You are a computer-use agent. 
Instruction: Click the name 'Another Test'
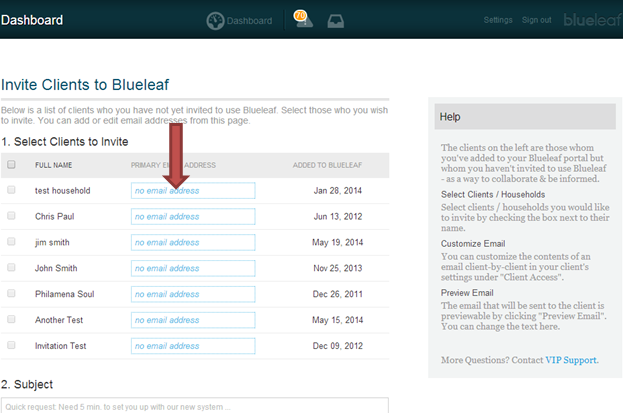point(59,320)
